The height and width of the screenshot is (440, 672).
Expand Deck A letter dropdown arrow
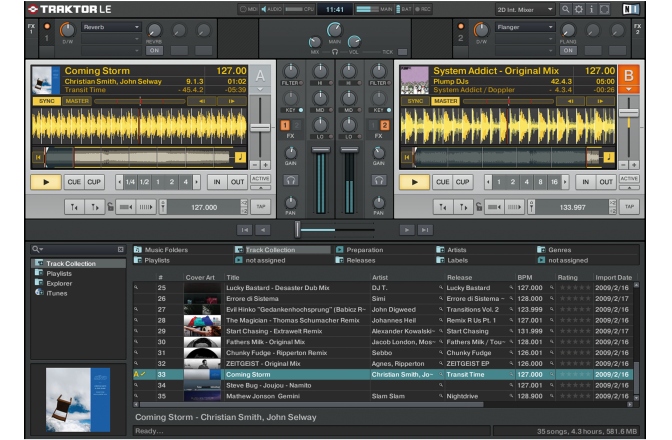click(260, 90)
